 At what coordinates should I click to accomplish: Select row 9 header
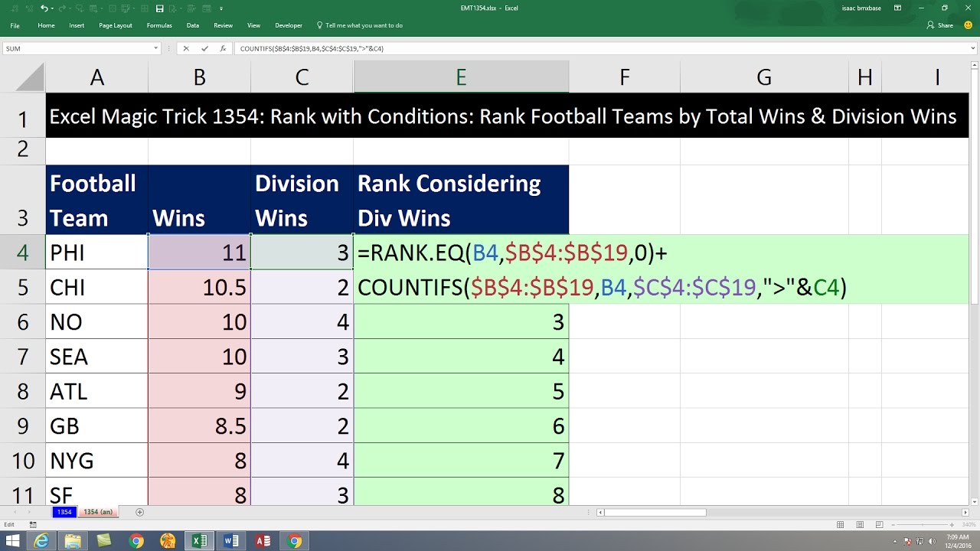point(22,426)
